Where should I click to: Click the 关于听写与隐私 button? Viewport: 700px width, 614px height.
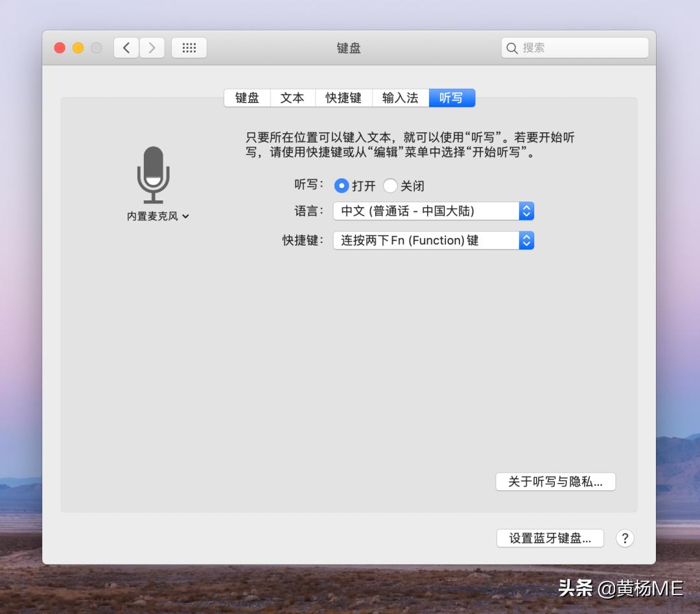[x=555, y=482]
